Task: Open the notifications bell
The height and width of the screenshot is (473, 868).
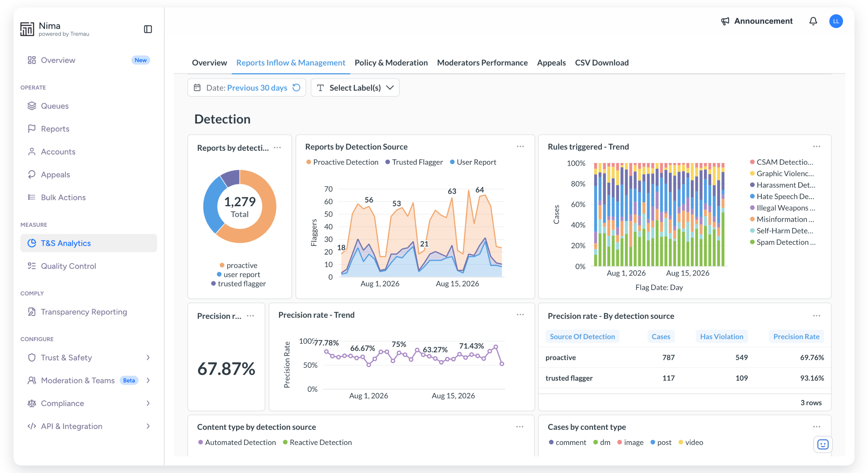Action: [813, 21]
